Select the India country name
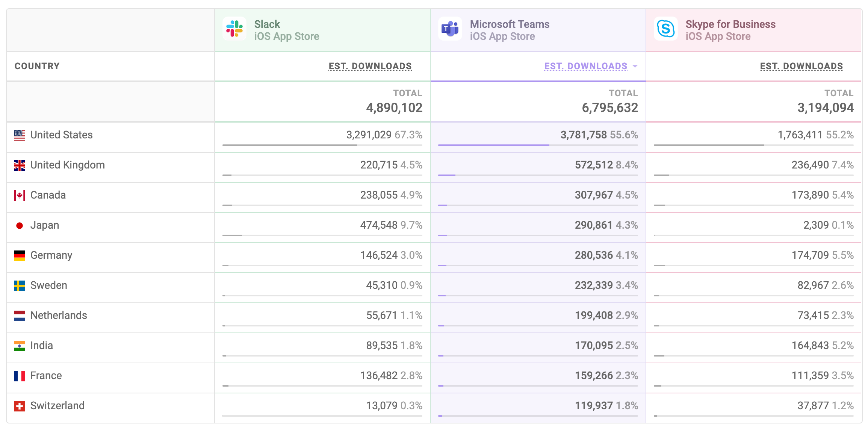The width and height of the screenshot is (868, 431). click(42, 345)
